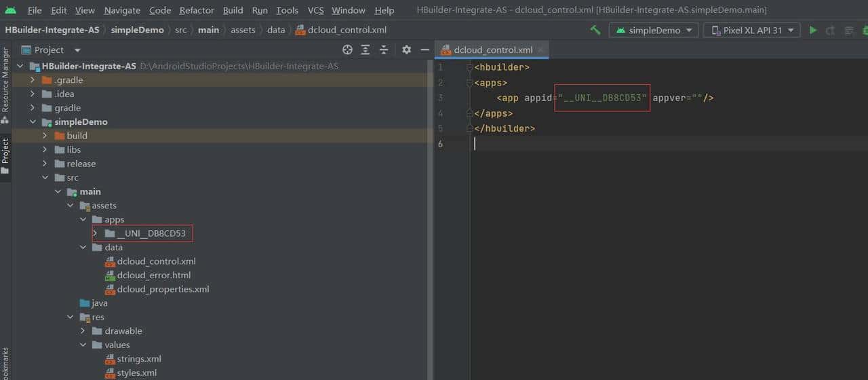Select dcloud_properties.xml in the project tree
This screenshot has width=868, height=380.
click(163, 289)
